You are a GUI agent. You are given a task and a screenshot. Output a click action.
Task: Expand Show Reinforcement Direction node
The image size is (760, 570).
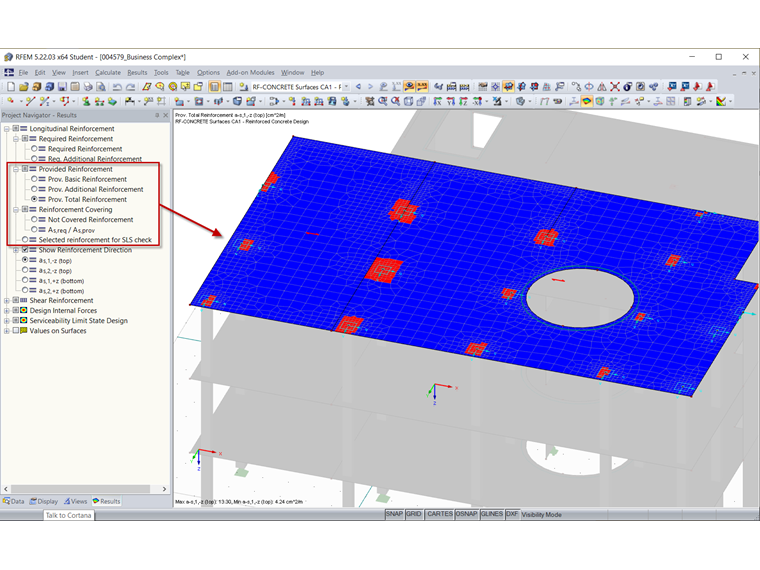[x=16, y=250]
